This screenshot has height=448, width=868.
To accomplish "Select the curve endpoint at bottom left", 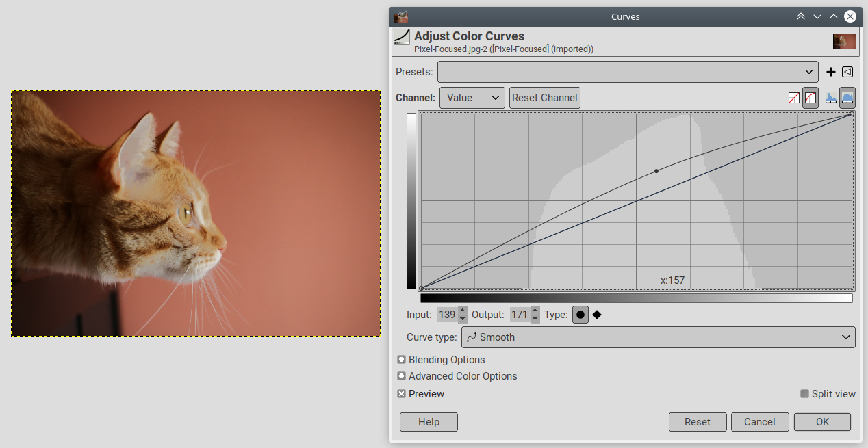I will 421,288.
